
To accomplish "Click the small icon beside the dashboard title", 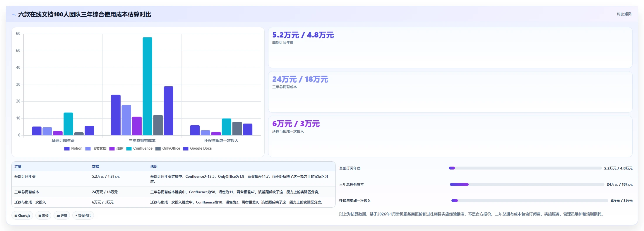I will (x=14, y=15).
